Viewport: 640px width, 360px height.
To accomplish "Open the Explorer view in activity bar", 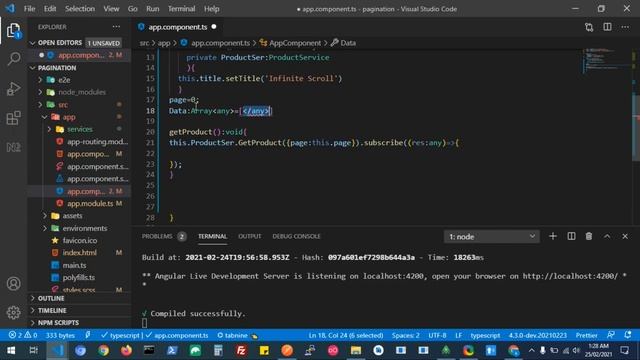I will pos(13,30).
